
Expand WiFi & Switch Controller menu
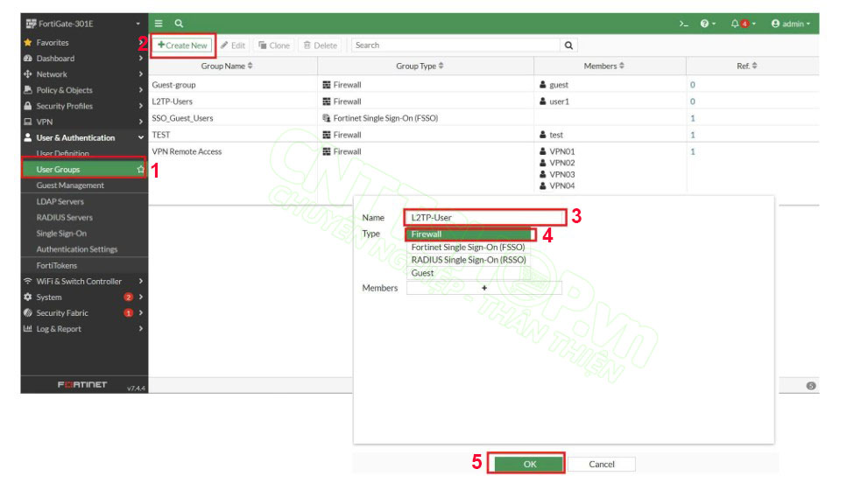pos(84,281)
